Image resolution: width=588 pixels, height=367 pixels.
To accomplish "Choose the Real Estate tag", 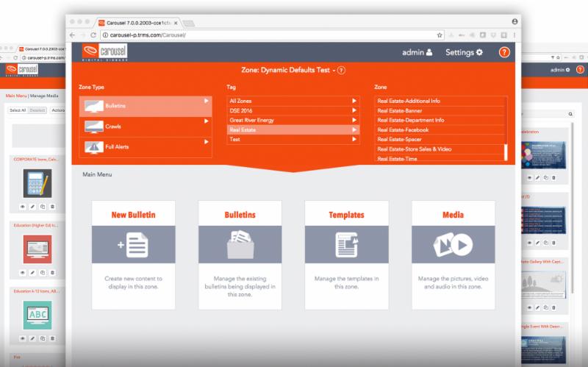I will (x=293, y=130).
